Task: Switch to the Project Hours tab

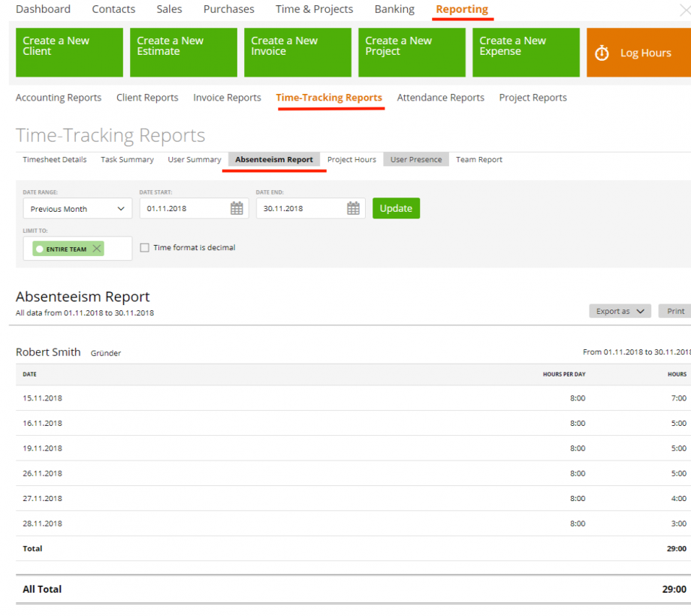Action: point(352,159)
